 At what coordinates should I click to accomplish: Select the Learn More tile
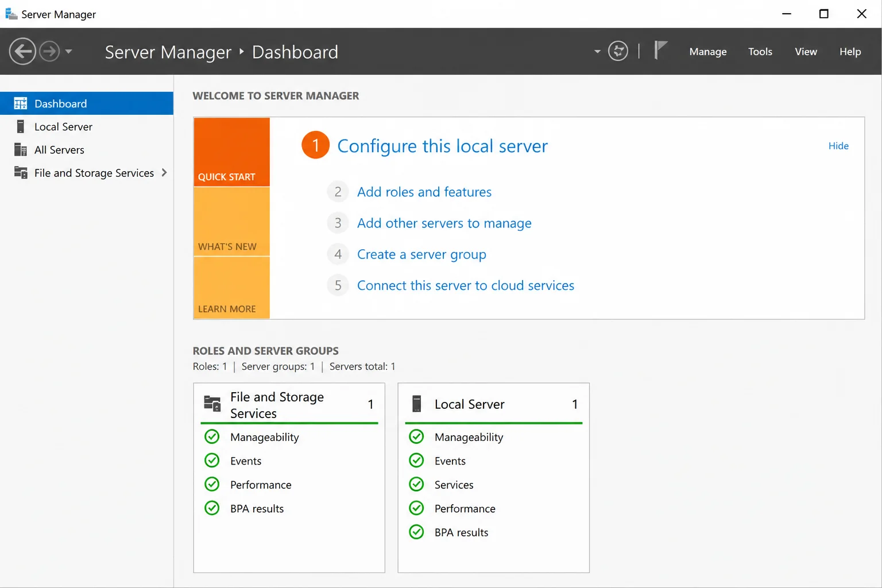click(x=231, y=288)
